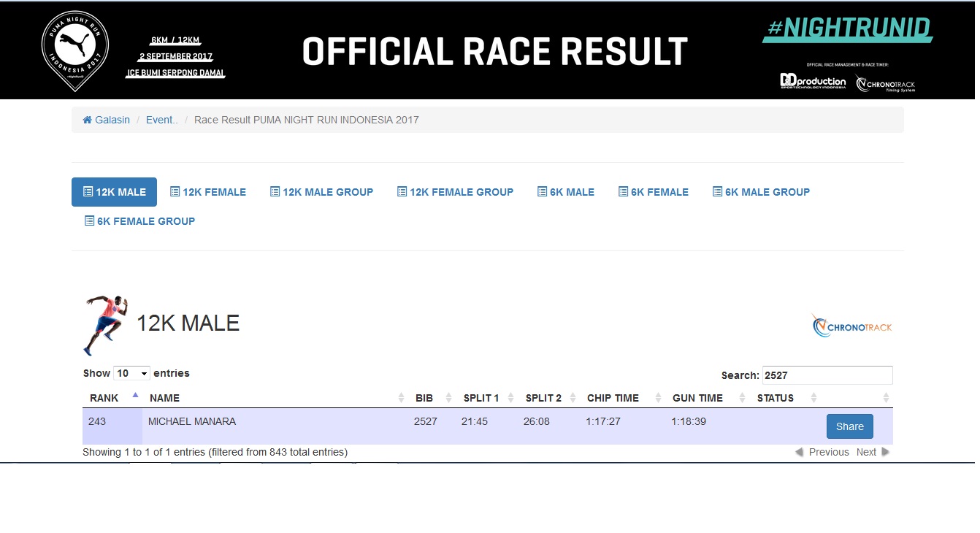
Task: Click the #NIGHTRUNID hashtag graphic
Action: pos(848,29)
